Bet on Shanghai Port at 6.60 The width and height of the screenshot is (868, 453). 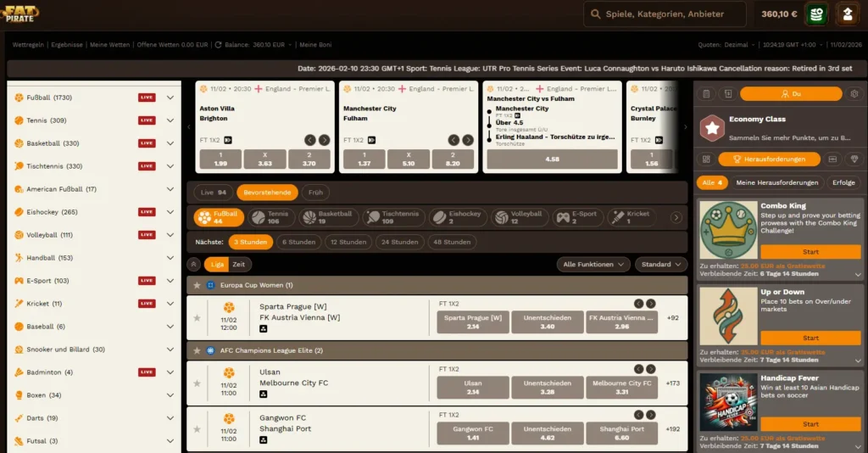(621, 433)
